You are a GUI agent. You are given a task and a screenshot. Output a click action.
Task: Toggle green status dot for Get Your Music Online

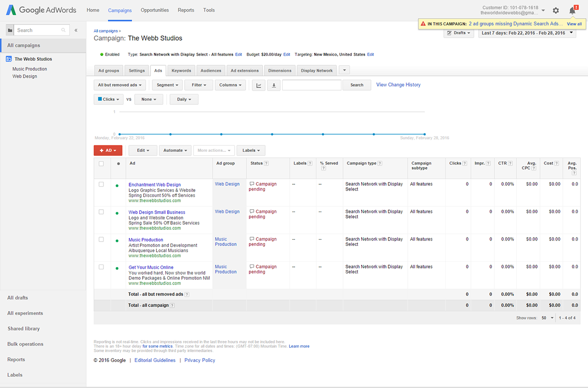(117, 268)
